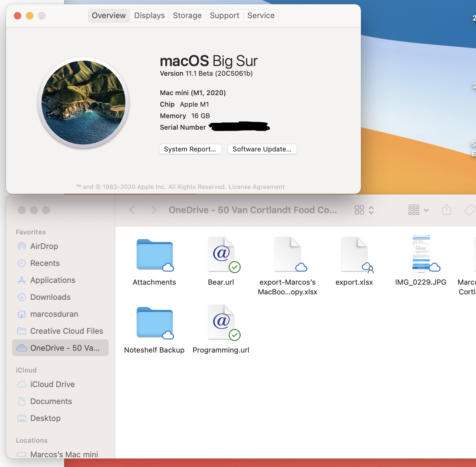Go back in Finder navigation
This screenshot has width=476, height=467.
132,210
